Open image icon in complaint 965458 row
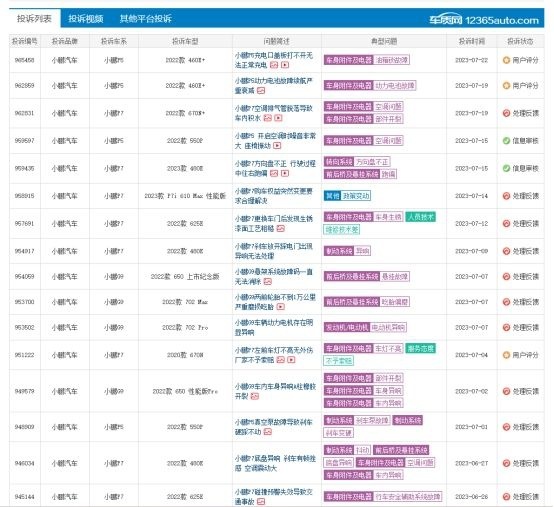This screenshot has height=507, width=554. pyautogui.click(x=274, y=65)
